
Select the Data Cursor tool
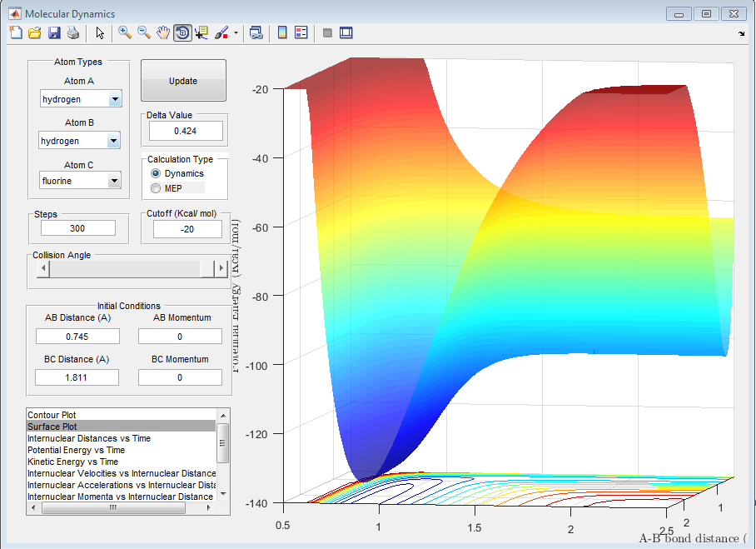201,33
